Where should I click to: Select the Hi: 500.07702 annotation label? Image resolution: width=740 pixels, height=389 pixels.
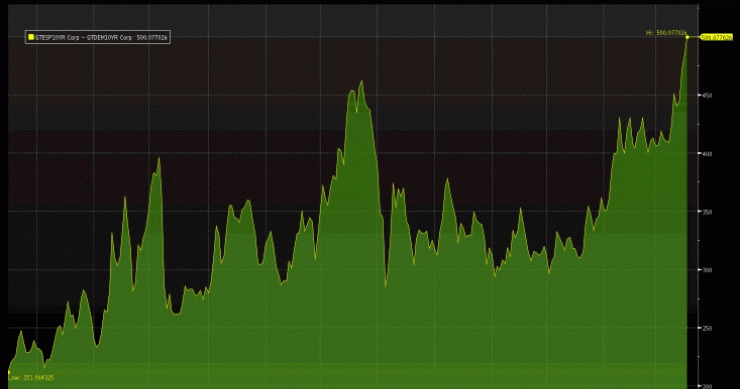click(666, 33)
